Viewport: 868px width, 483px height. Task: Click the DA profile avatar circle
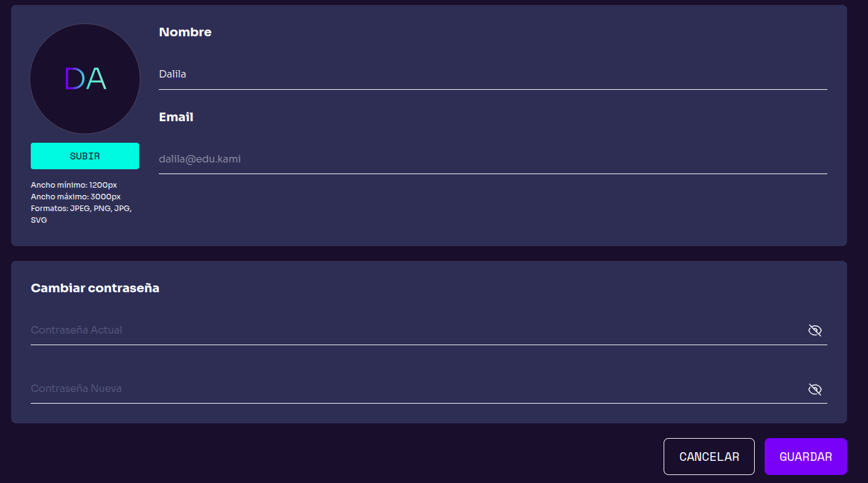pyautogui.click(x=85, y=79)
